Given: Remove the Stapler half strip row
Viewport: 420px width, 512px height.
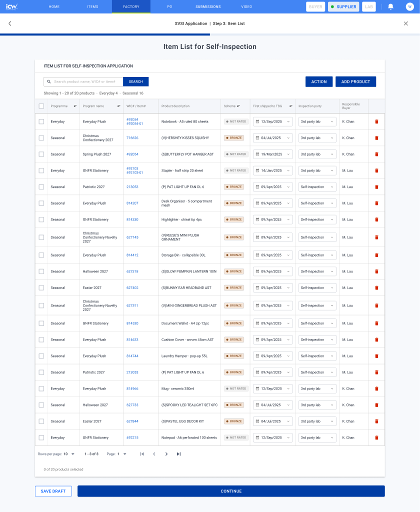Looking at the screenshot, I should click(376, 170).
